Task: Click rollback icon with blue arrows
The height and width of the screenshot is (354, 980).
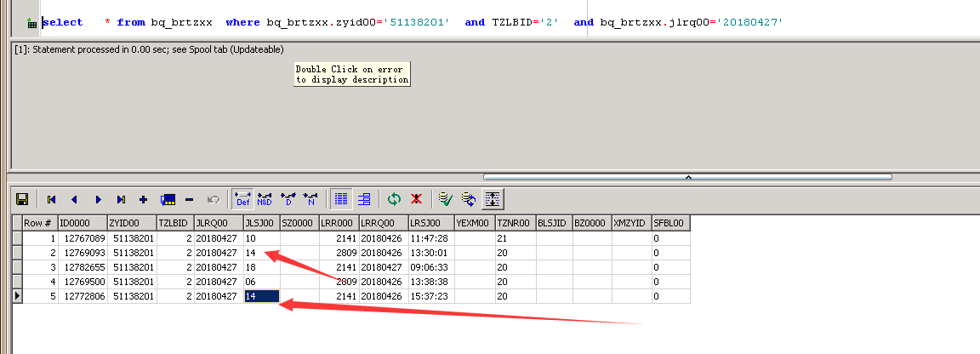Action: coord(469,199)
